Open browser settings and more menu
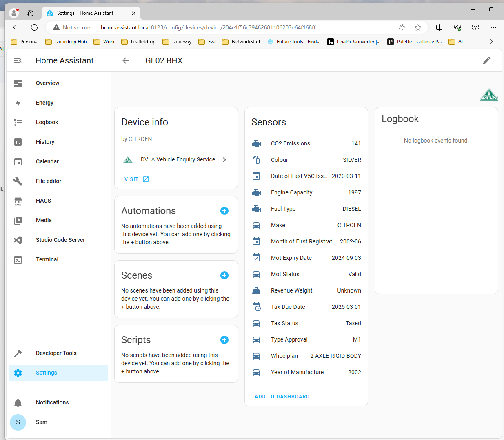The width and height of the screenshot is (504, 440). [493, 27]
